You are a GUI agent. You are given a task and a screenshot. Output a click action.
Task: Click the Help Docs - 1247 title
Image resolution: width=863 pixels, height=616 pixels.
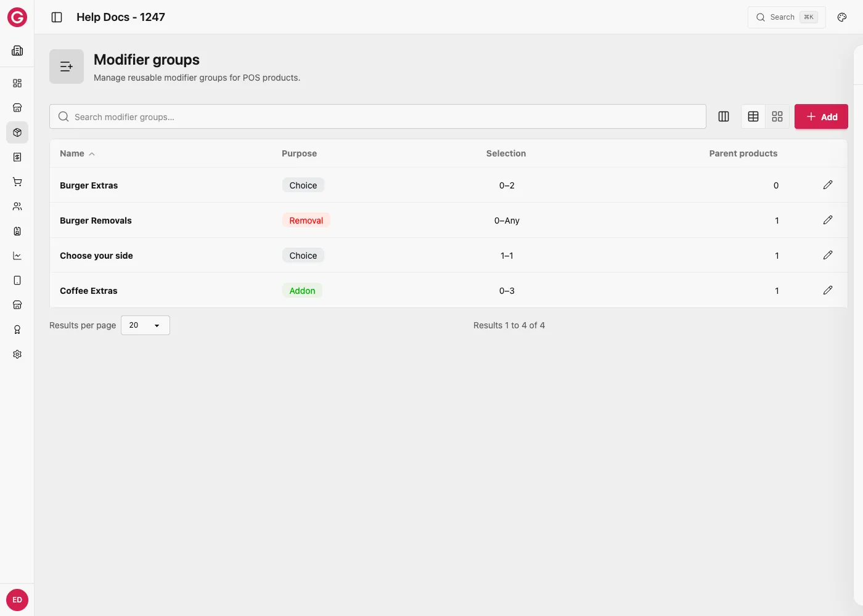[x=121, y=17]
